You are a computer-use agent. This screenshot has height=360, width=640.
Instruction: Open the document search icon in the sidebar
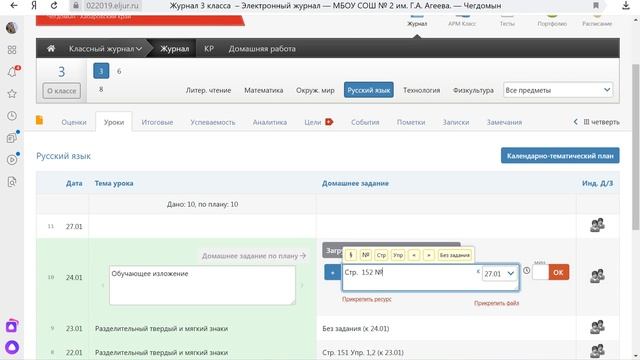[12, 182]
